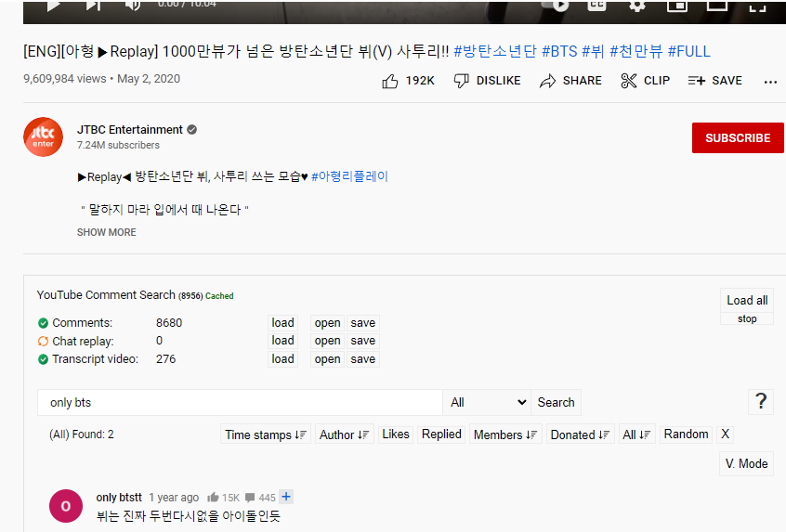Open the JTBC Entertainment channel name link
This screenshot has height=532, width=786.
click(x=130, y=130)
